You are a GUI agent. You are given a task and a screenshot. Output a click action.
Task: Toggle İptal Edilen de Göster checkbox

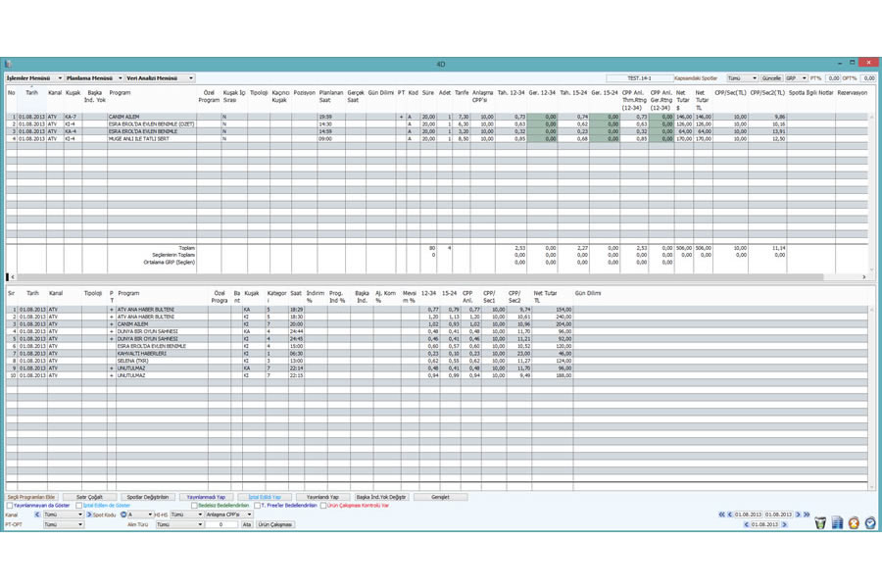click(79, 506)
